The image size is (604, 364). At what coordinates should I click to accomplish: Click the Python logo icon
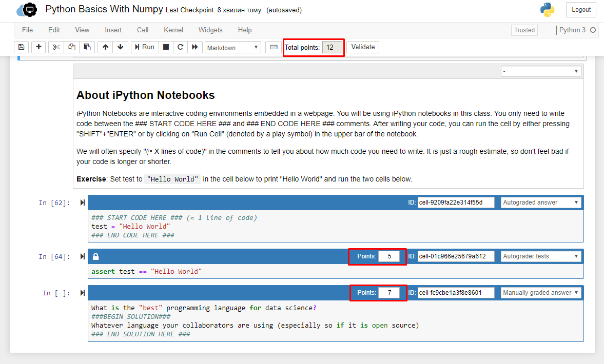[x=547, y=10]
